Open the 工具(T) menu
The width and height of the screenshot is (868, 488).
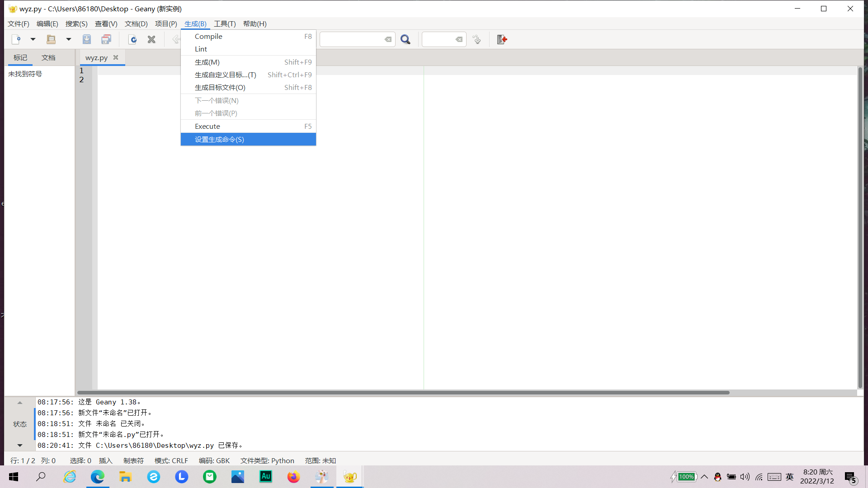[225, 23]
